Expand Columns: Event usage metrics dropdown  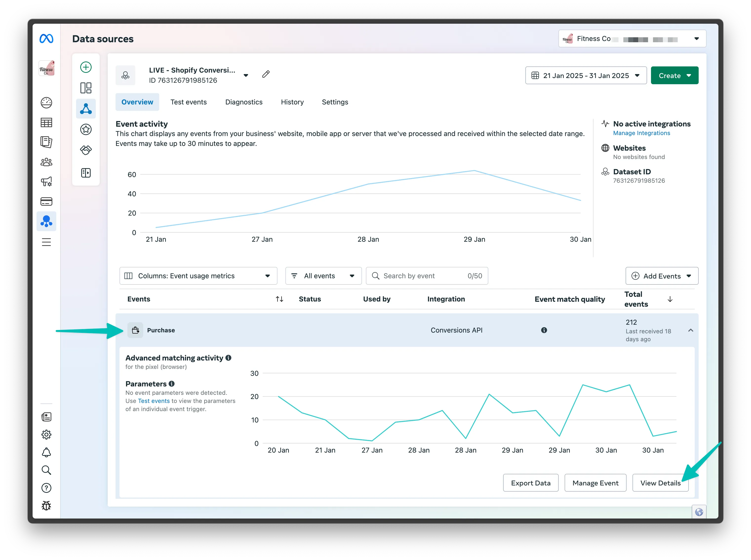pyautogui.click(x=198, y=276)
